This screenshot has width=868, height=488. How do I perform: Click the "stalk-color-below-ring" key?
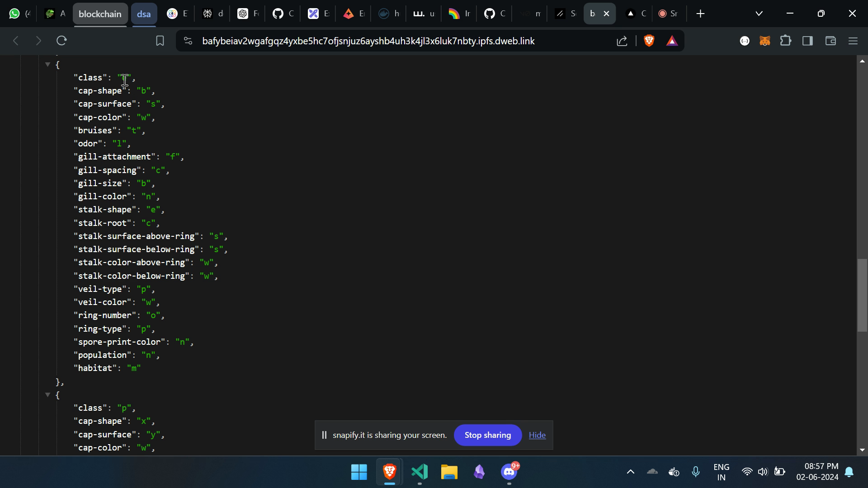(132, 276)
